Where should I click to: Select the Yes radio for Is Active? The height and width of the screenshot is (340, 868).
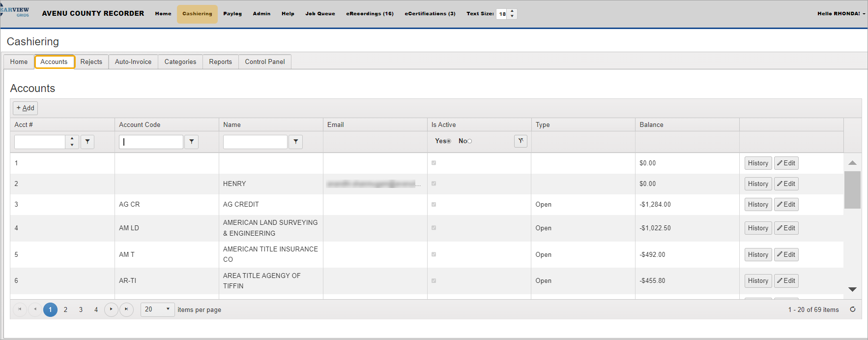pos(448,141)
